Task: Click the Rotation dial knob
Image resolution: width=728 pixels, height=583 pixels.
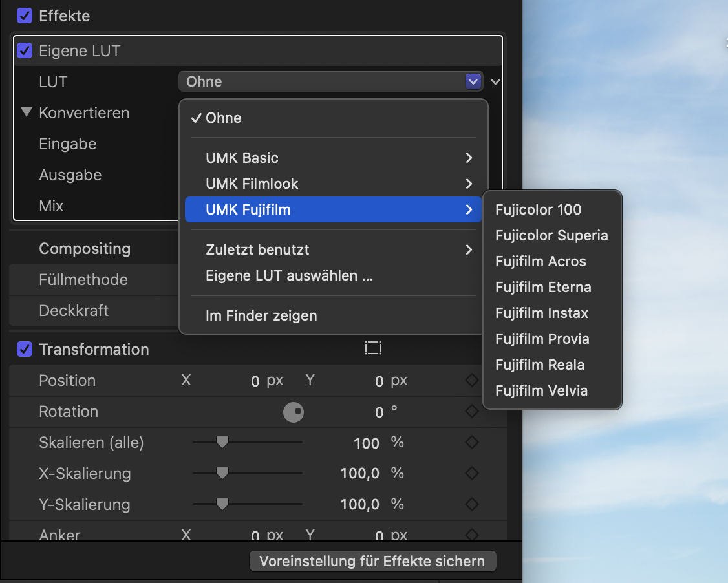Action: pos(294,412)
